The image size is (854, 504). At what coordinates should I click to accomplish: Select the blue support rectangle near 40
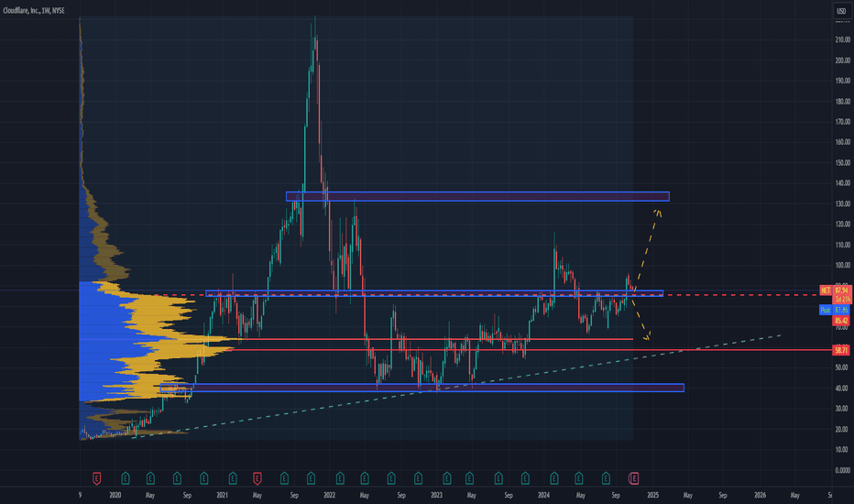click(422, 388)
